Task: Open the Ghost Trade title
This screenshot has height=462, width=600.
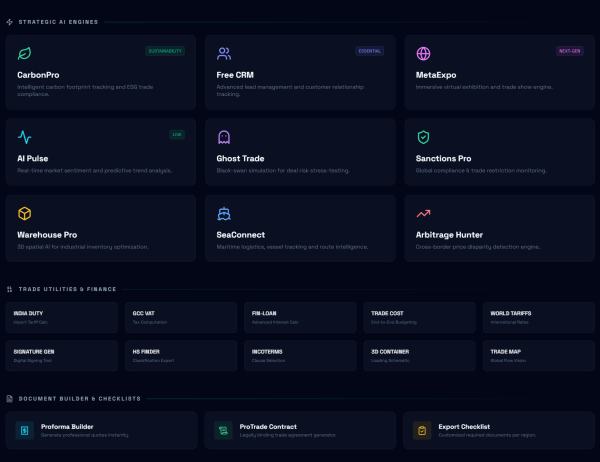Action: click(x=240, y=158)
